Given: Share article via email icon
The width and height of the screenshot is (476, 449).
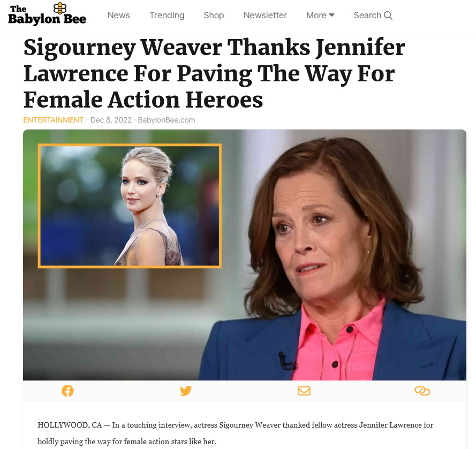Looking at the screenshot, I should (x=304, y=391).
